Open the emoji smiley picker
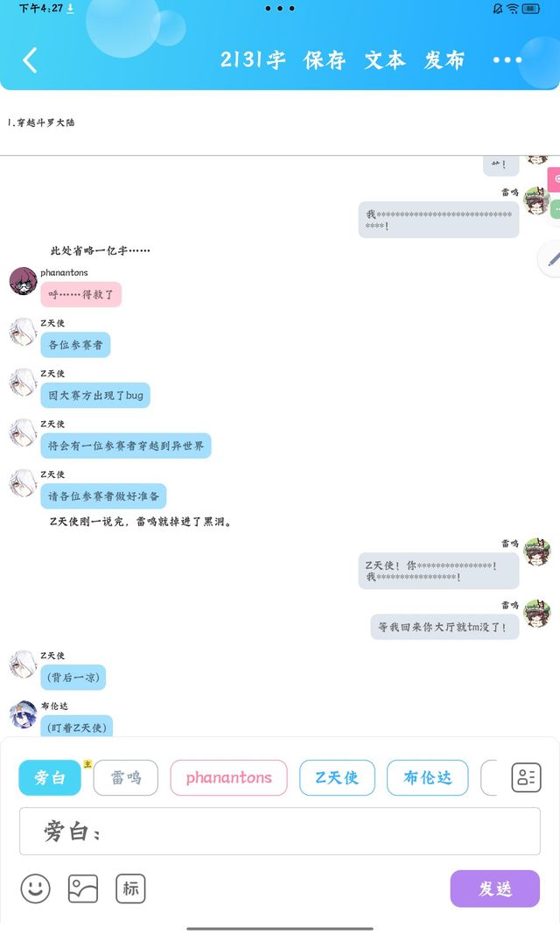 click(36, 888)
